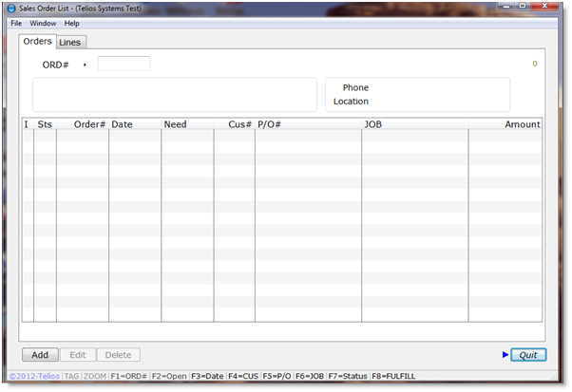Open the Window menu
Image resolution: width=572 pixels, height=392 pixels.
pos(43,23)
